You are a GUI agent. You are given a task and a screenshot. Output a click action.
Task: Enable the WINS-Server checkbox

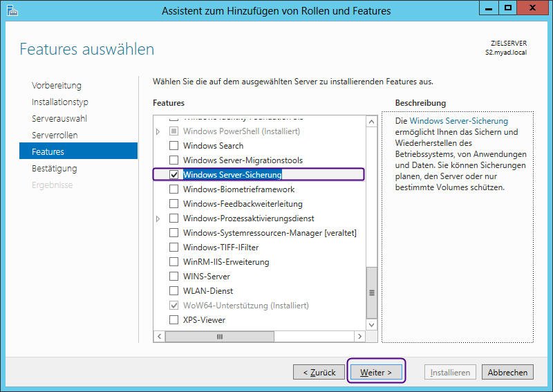tap(174, 277)
